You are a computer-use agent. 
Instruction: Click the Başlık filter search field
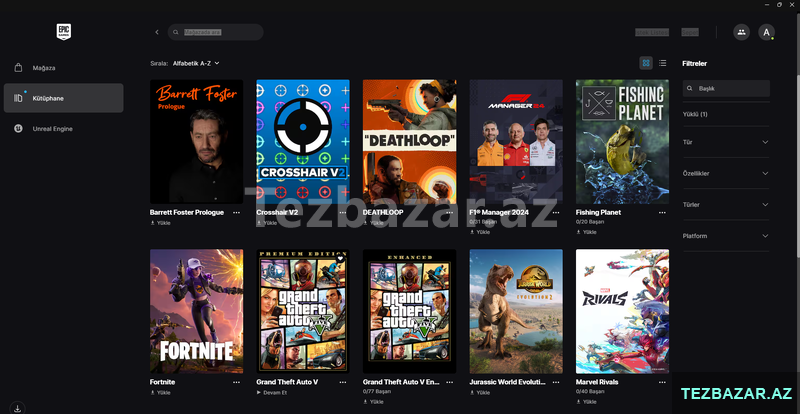tap(726, 88)
